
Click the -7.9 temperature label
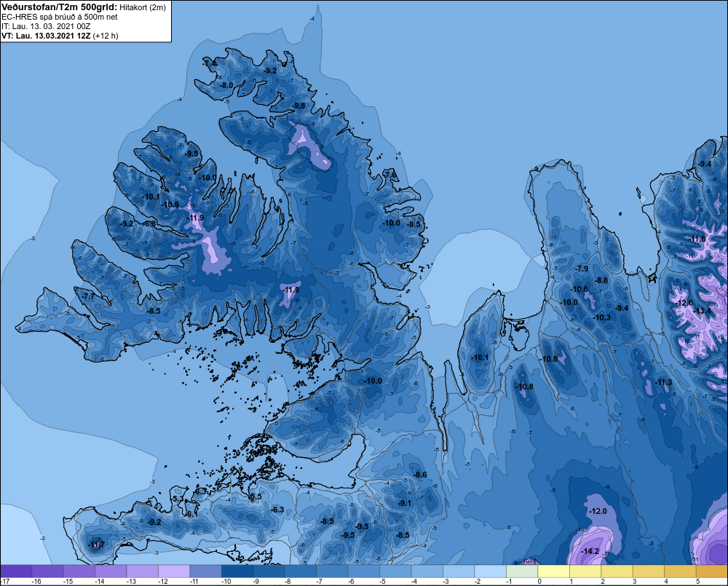point(582,269)
